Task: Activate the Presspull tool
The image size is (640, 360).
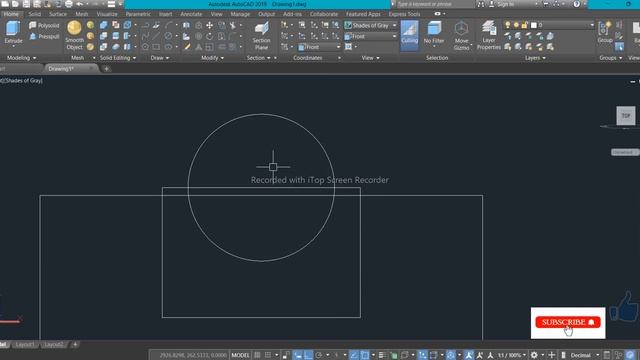Action: coord(44,36)
